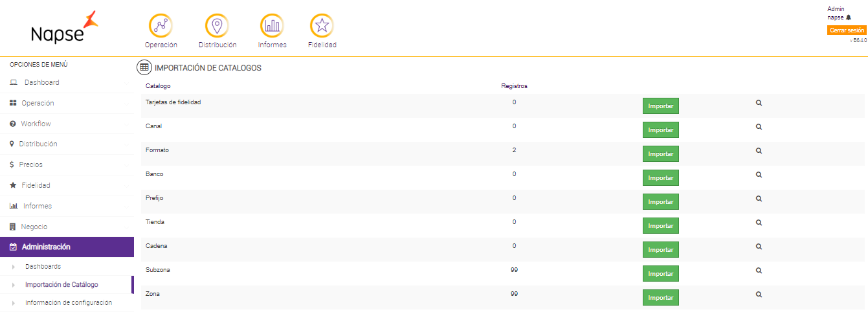Click the Cerrar sesión button
This screenshot has height=314, width=868.
846,30
